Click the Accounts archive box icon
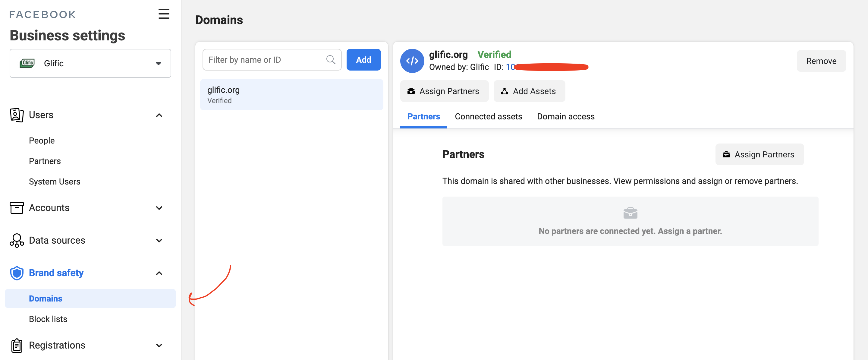Image resolution: width=868 pixels, height=360 pixels. pos(17,208)
